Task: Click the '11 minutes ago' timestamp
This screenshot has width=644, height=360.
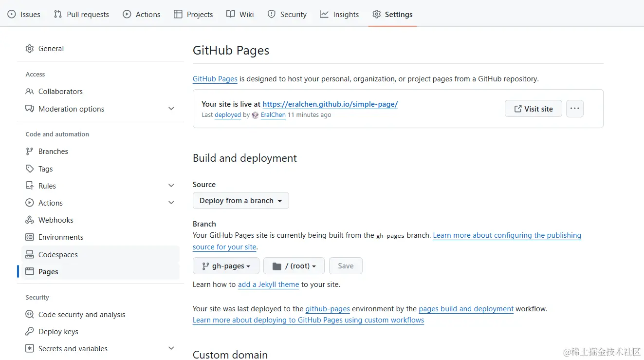Action: [x=310, y=115]
